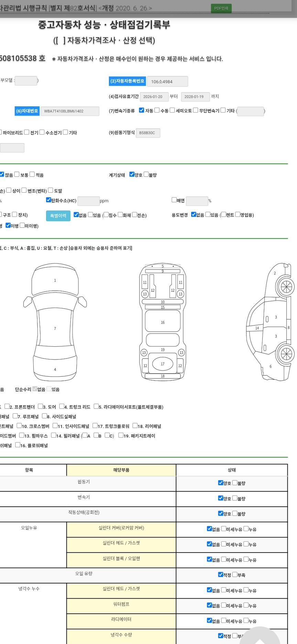Click the hood area 1 on top-view diagram
The image size is (297, 644).
[55, 281]
